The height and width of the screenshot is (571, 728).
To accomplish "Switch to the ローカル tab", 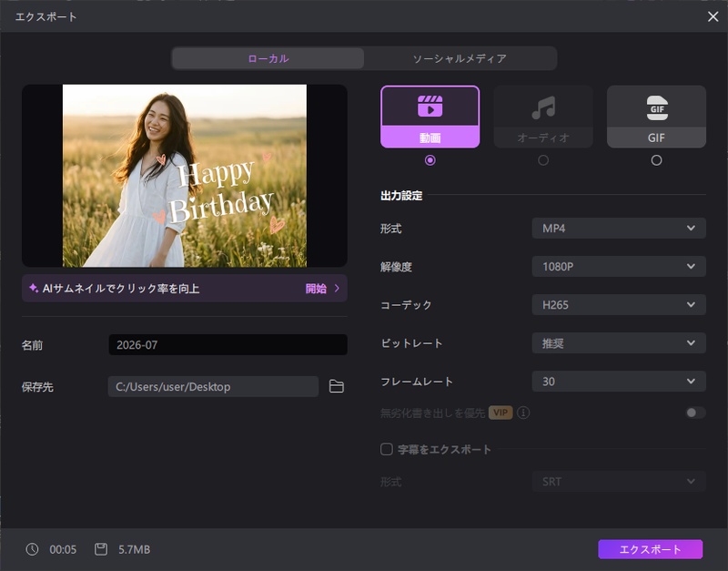I will 268,58.
